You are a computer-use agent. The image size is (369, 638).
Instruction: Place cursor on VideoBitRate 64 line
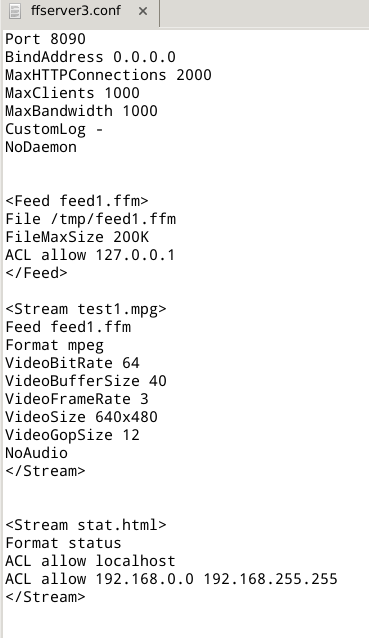pos(72,363)
